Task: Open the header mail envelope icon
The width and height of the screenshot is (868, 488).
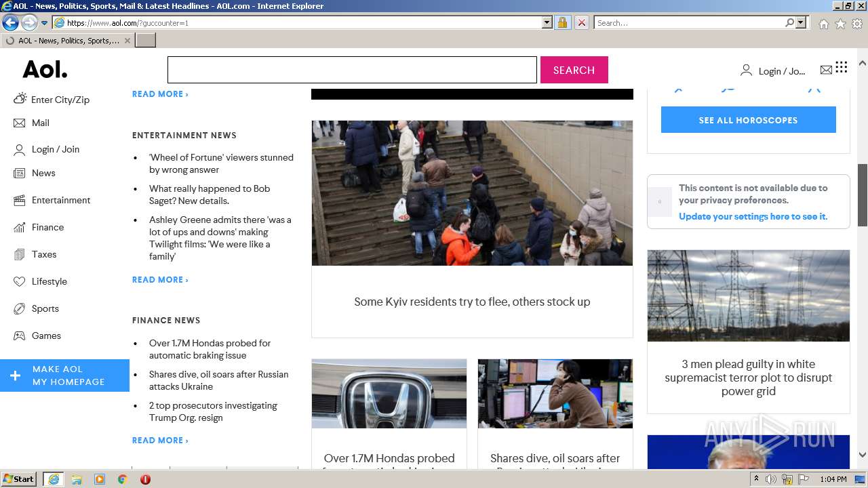Action: (826, 70)
